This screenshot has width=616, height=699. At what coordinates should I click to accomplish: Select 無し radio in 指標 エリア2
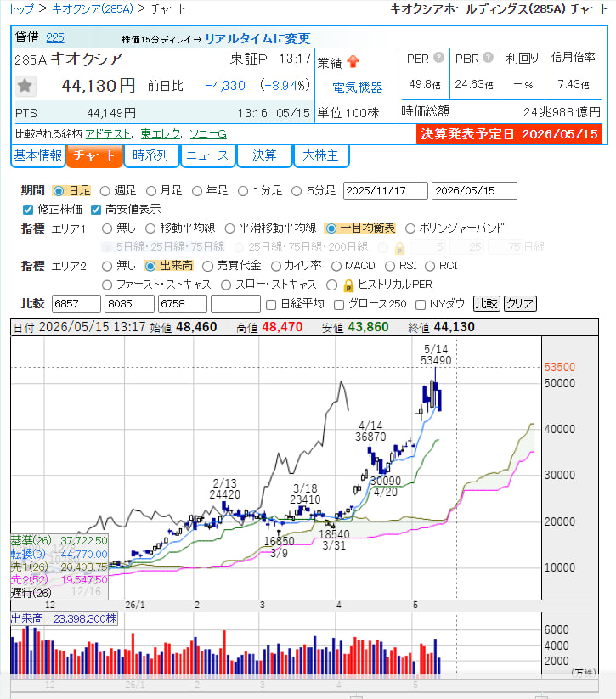click(107, 266)
